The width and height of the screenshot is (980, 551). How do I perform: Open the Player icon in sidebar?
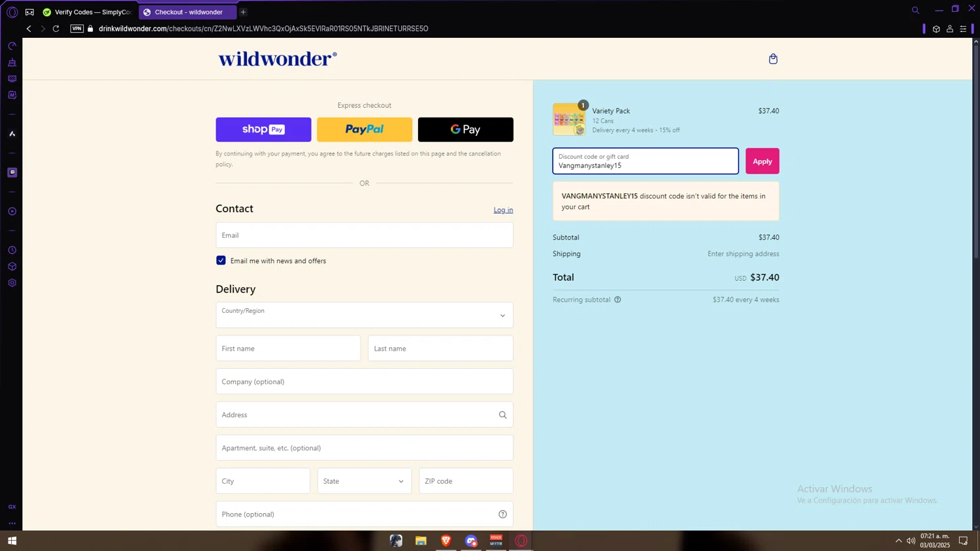12,212
